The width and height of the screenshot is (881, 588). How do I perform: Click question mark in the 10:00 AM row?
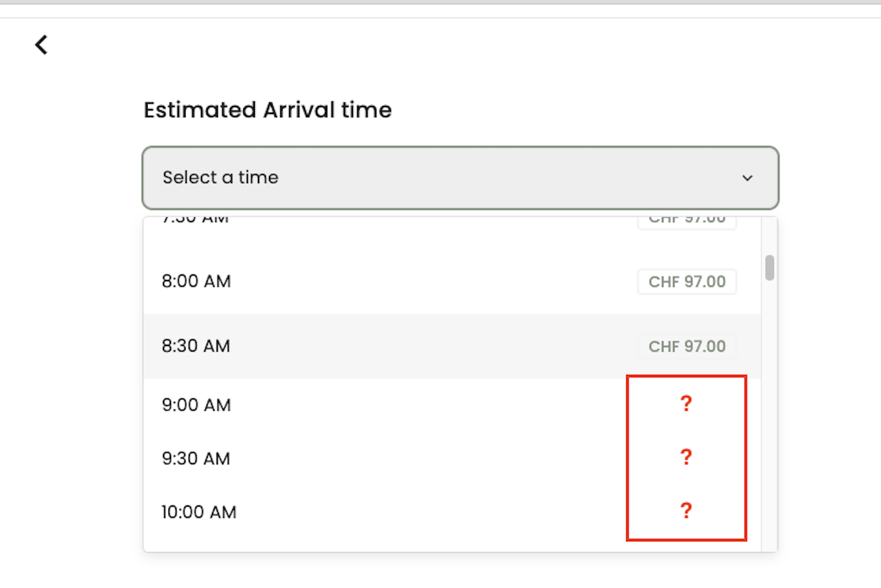[x=686, y=510]
